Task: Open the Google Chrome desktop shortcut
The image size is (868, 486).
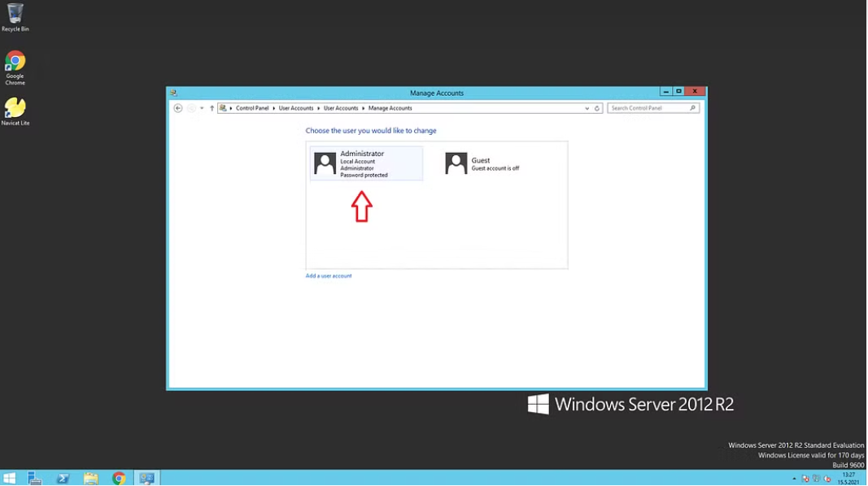Action: coord(15,68)
